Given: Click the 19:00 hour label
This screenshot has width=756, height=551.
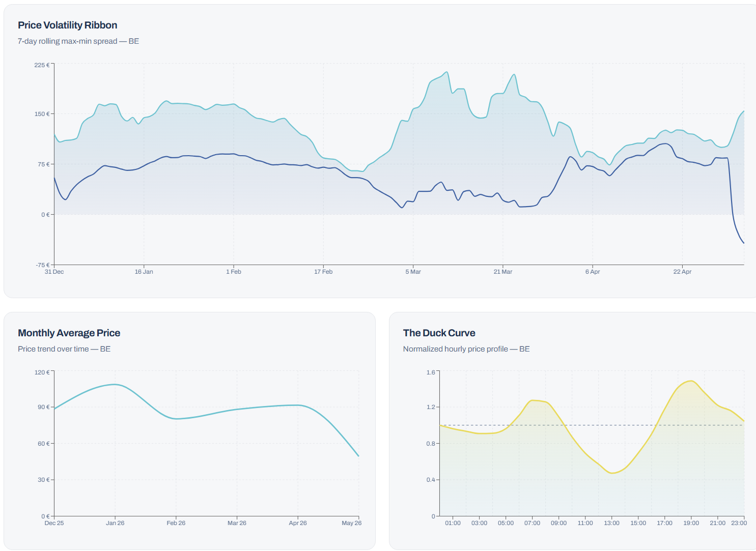Looking at the screenshot, I should [x=691, y=523].
